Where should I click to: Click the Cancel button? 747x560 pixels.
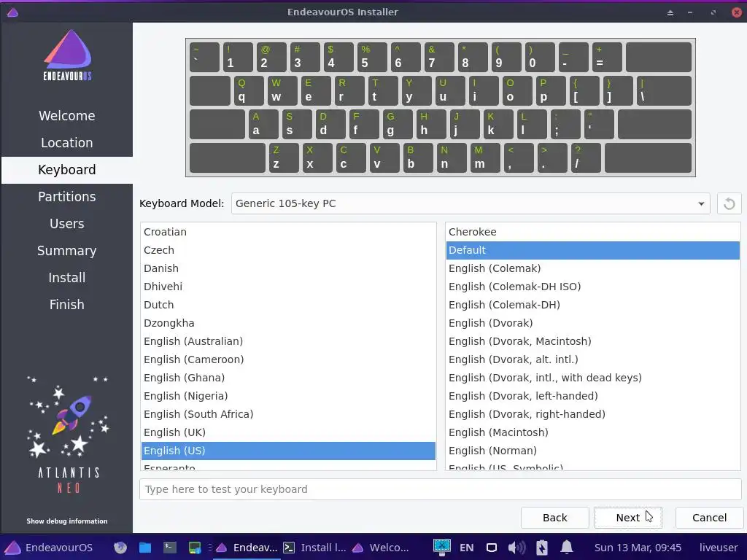pos(709,518)
